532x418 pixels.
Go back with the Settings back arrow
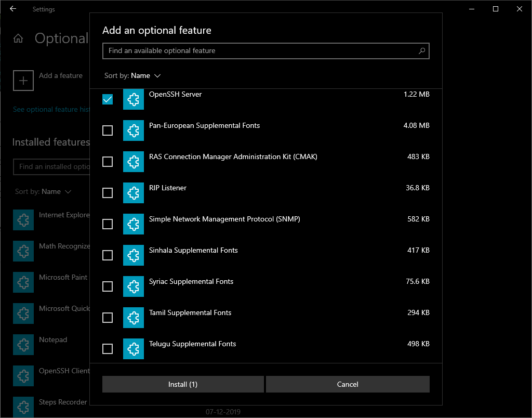coord(13,9)
